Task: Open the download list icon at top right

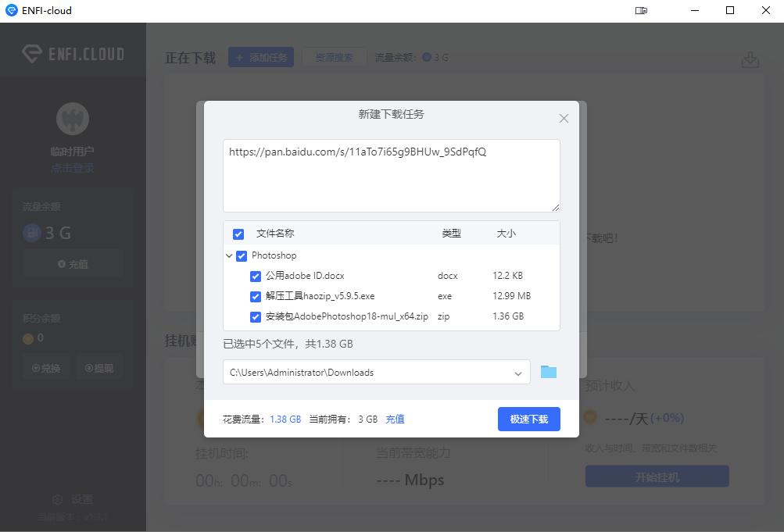Action: [750, 57]
